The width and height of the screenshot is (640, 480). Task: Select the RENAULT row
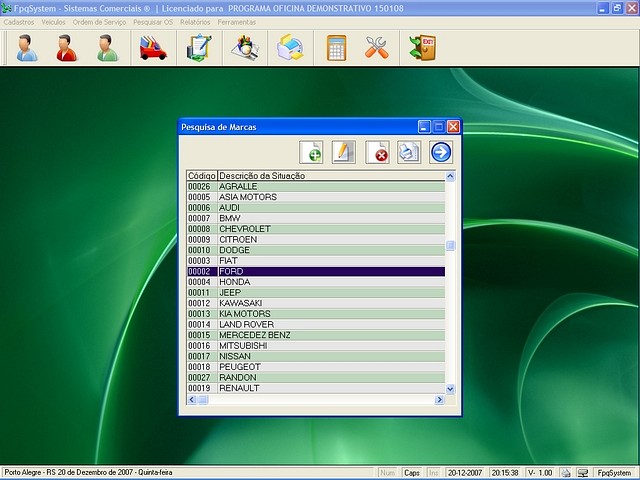[316, 388]
